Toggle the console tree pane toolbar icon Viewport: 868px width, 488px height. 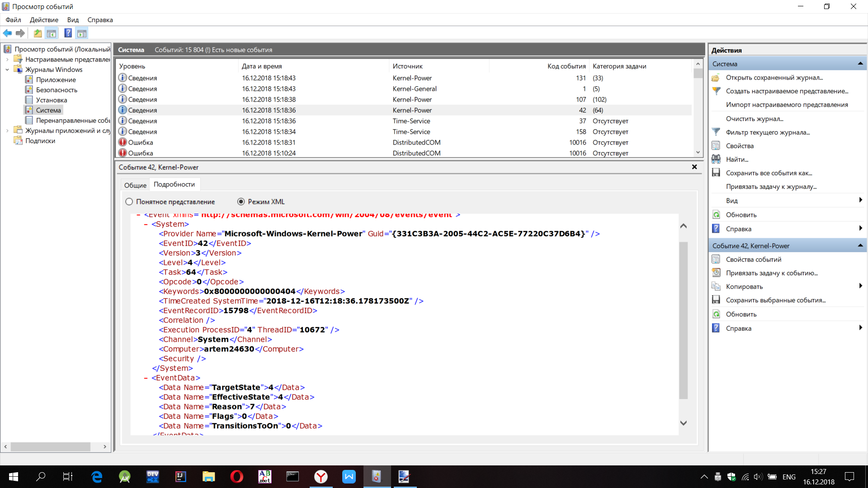[52, 33]
